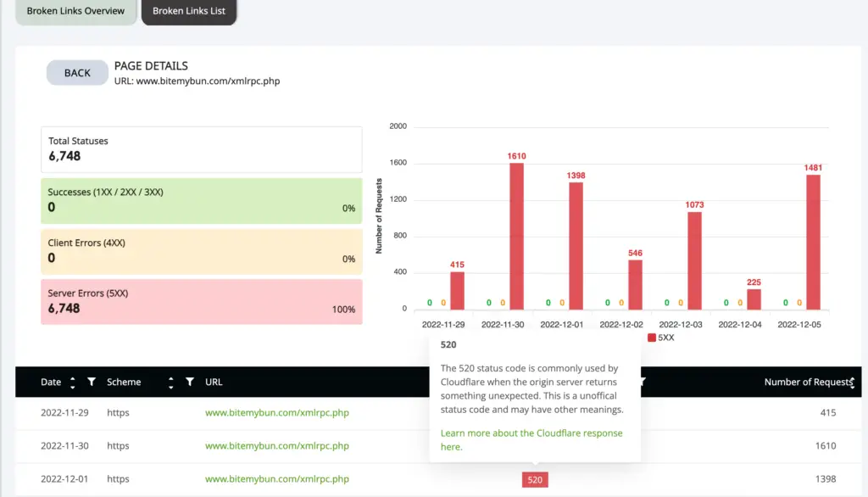Select the 1398 bar for 2022-12-01
Image resolution: width=868 pixels, height=497 pixels.
(x=576, y=246)
